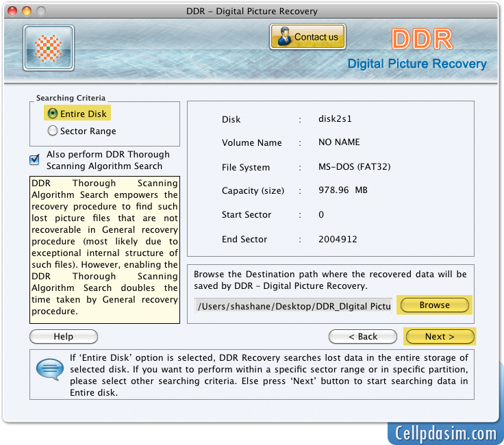Click the Capacity (size) label
Viewport: 504px width, 445px height.
coord(253,191)
